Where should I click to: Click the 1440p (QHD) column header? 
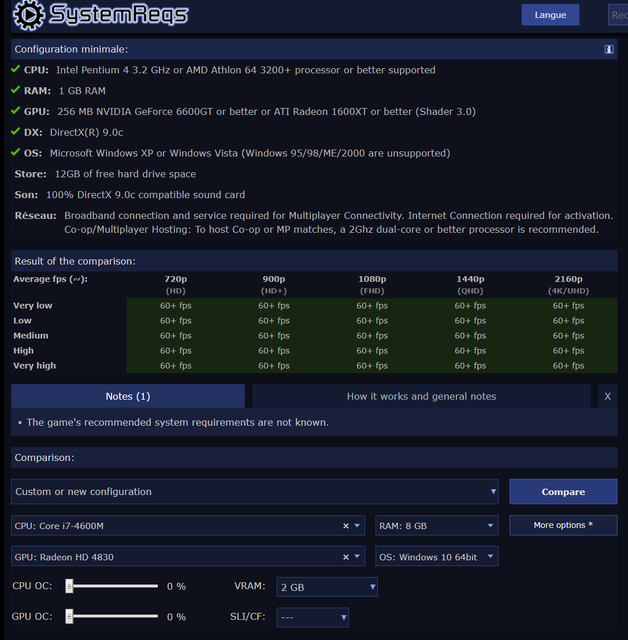pos(470,284)
